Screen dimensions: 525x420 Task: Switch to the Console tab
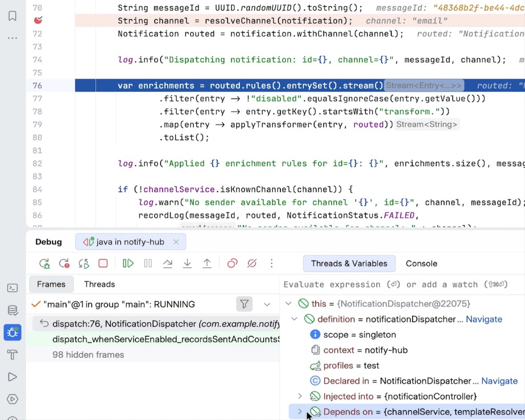(x=421, y=264)
